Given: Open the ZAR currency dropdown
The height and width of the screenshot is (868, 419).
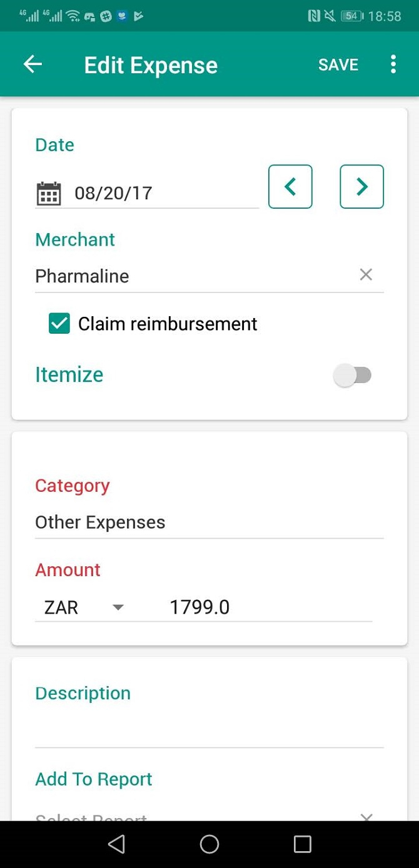Looking at the screenshot, I should point(81,607).
